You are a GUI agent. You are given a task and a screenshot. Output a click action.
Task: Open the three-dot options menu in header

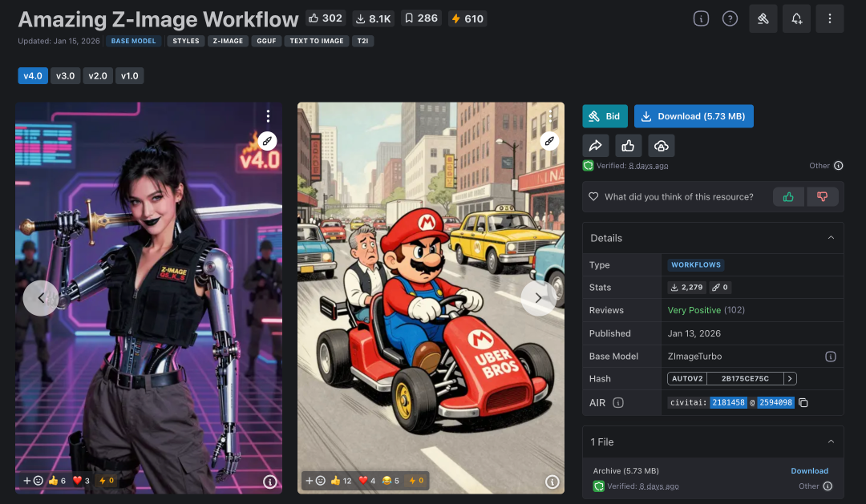pos(830,18)
